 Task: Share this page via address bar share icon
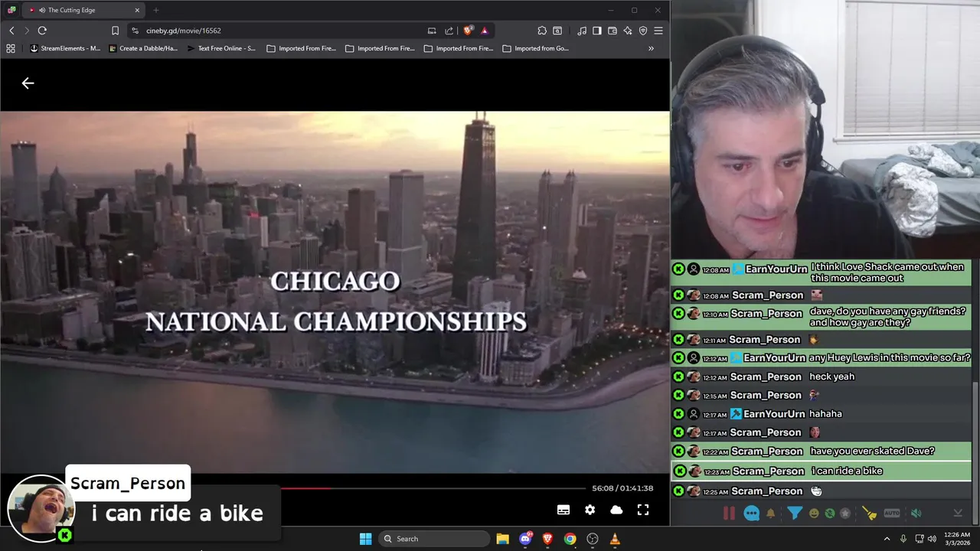pyautogui.click(x=449, y=31)
